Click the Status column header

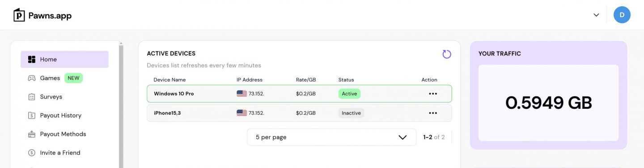pyautogui.click(x=346, y=80)
